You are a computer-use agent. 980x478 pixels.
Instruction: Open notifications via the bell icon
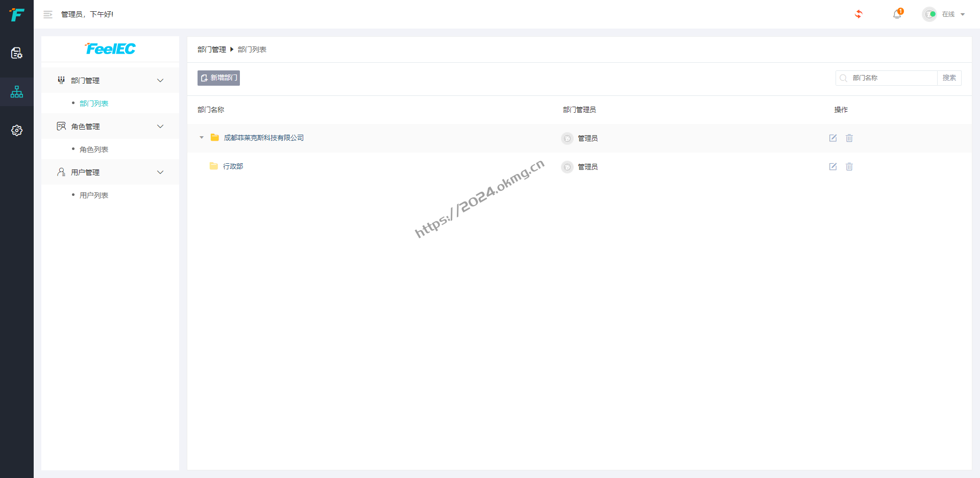pyautogui.click(x=897, y=14)
